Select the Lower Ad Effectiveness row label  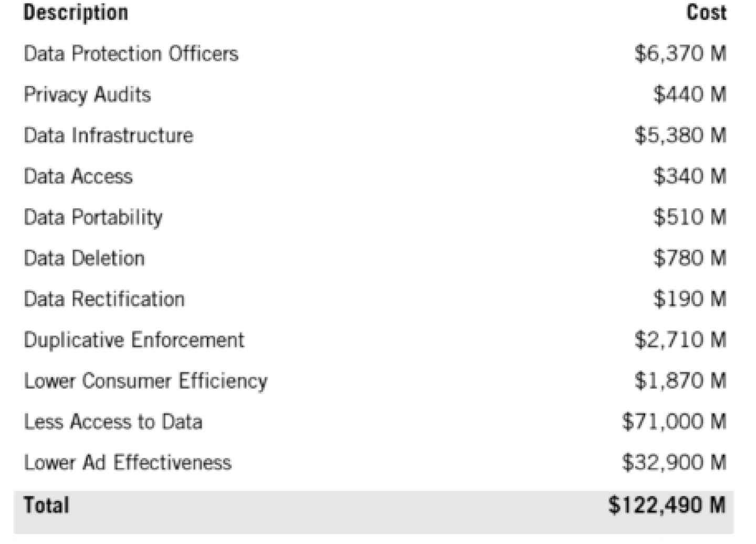pos(128,463)
